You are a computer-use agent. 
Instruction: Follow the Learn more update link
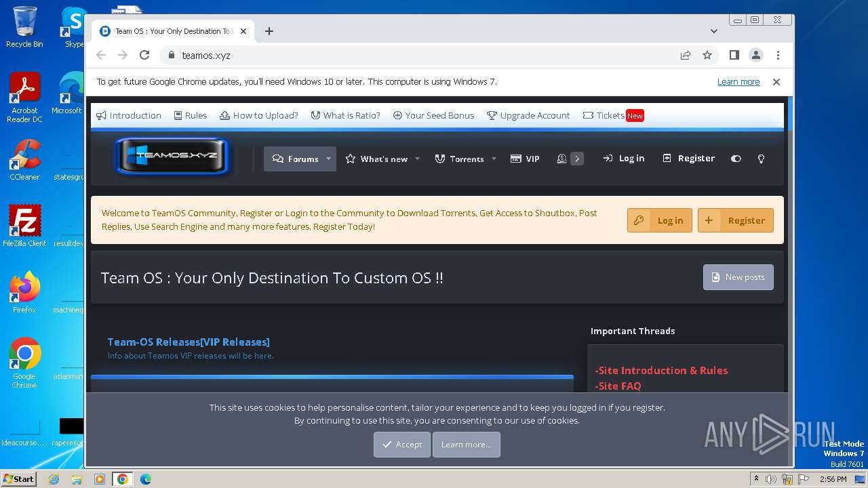click(x=738, y=82)
